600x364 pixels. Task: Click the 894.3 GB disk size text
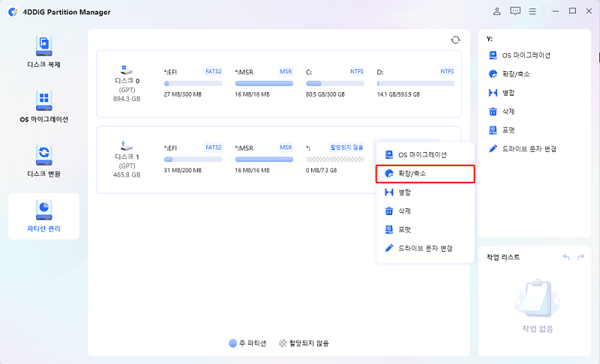point(127,99)
